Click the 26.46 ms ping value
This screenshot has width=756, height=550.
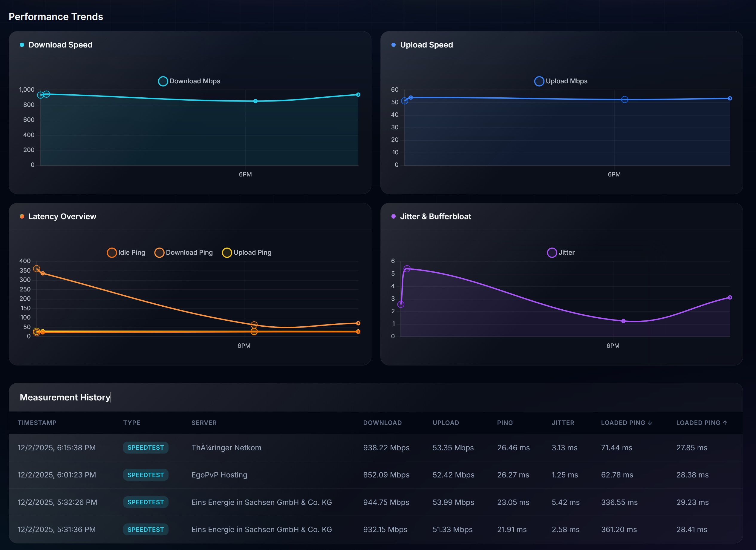pyautogui.click(x=513, y=448)
